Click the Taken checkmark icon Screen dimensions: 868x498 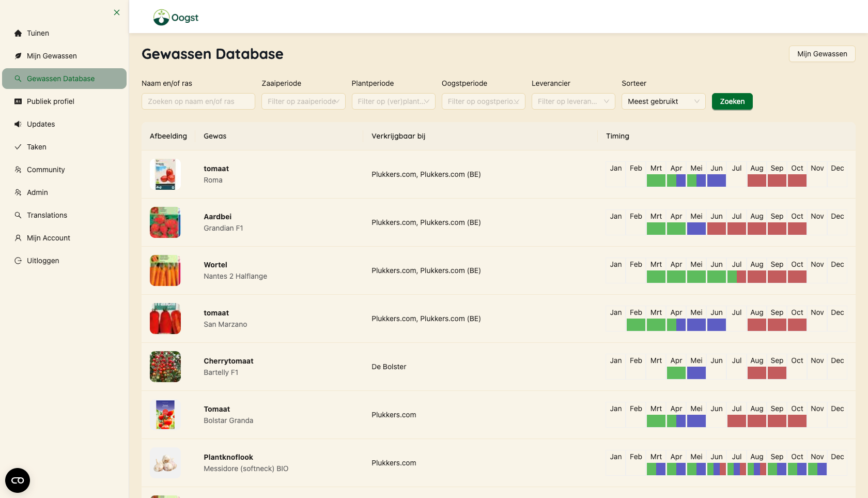tap(18, 147)
